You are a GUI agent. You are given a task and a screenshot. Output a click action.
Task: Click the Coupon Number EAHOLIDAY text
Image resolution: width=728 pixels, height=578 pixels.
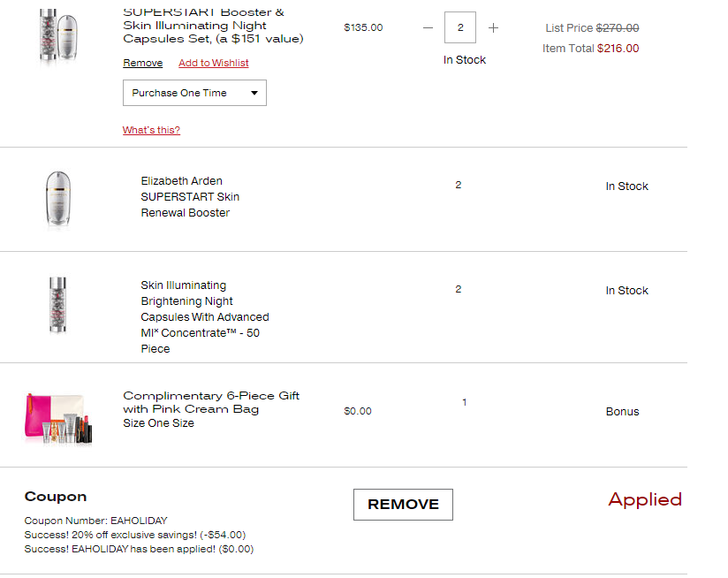[x=95, y=521]
